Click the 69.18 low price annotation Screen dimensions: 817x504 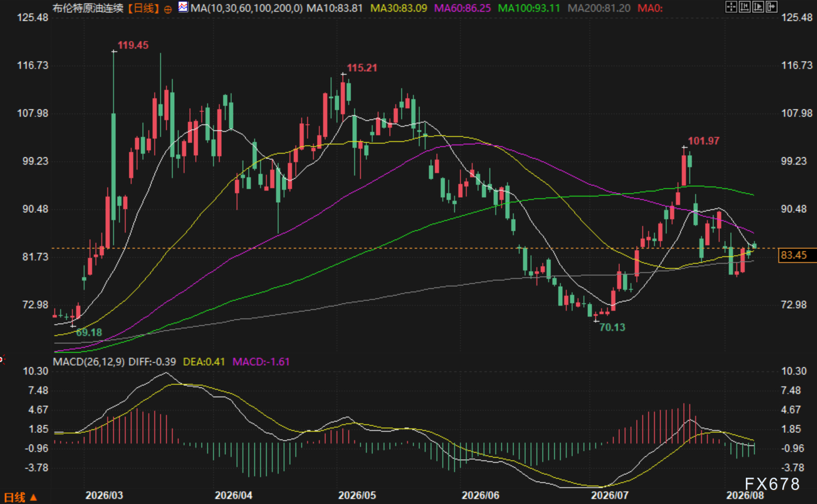pos(89,333)
